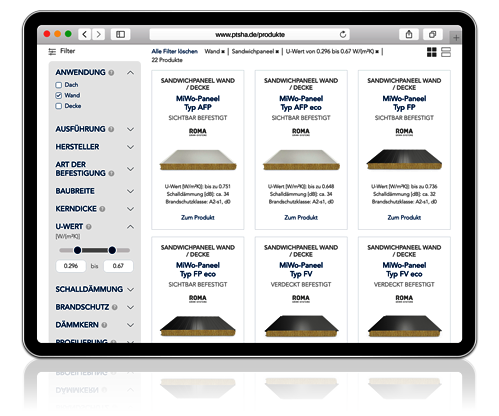Click the green fullscreen window button

(x=68, y=34)
